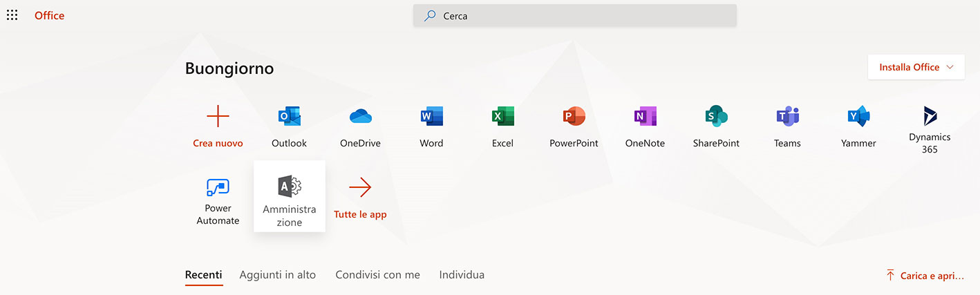Screen dimensions: 980x295
Task: Open the Outlook app icon
Action: coord(289,116)
